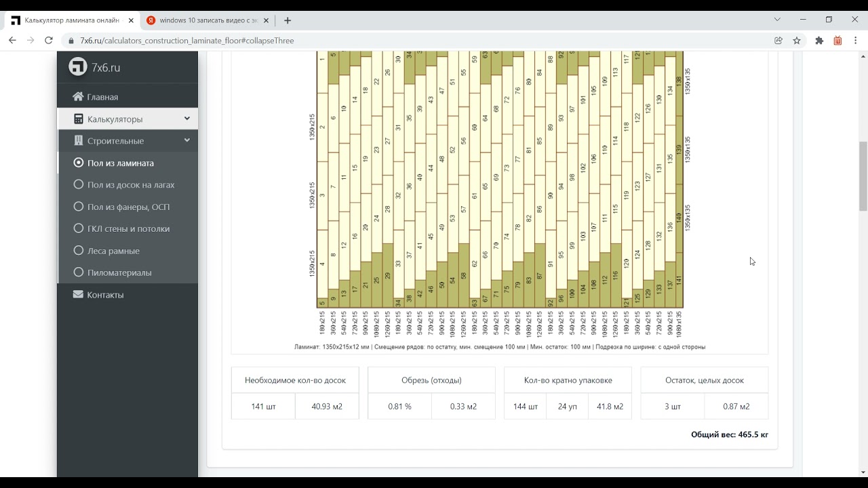Select the ГКЛ стены и потолки option
868x488 pixels.
pos(128,229)
